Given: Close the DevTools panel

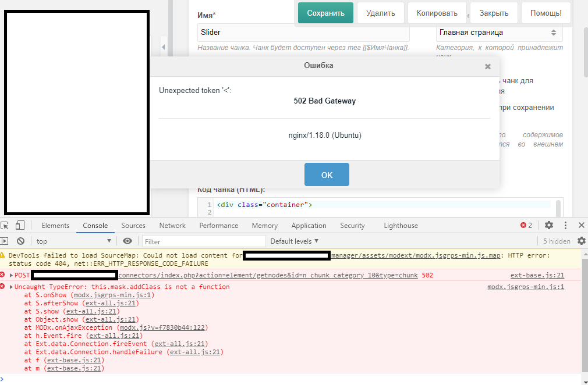Looking at the screenshot, I should [x=581, y=225].
